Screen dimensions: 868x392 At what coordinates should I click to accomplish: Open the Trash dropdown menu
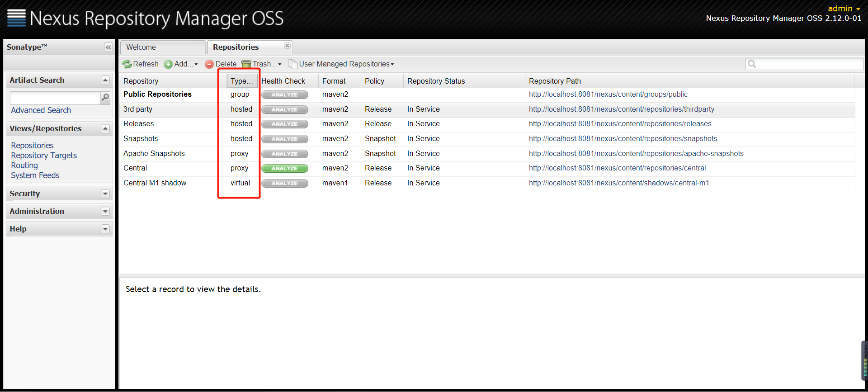[262, 64]
